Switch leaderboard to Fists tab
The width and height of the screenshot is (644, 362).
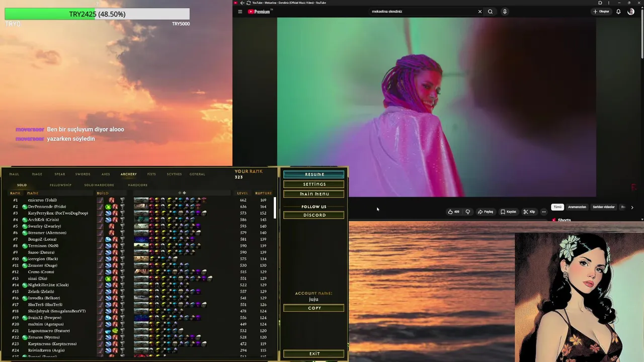[x=151, y=174]
